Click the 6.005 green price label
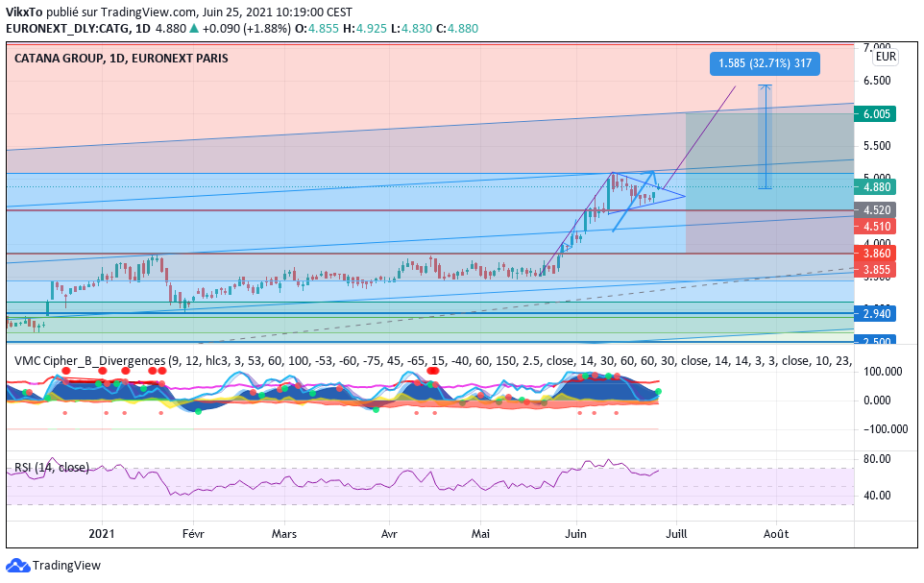924x583 pixels. (875, 113)
